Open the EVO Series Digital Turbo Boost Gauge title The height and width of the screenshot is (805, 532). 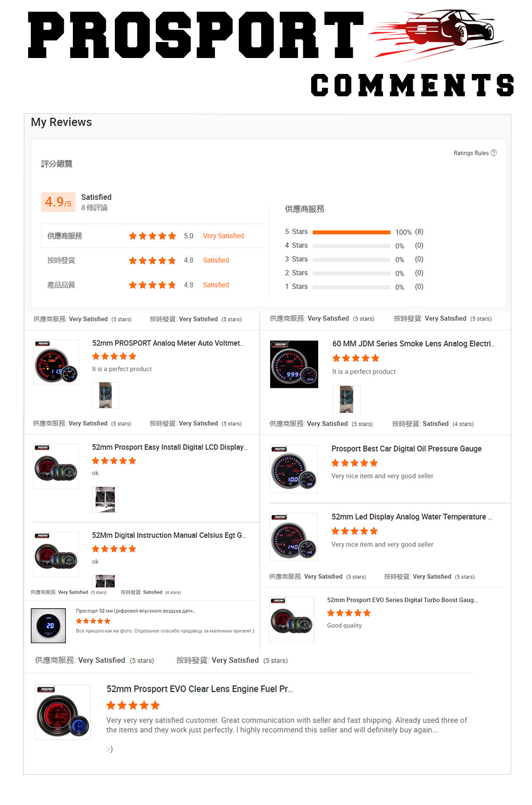pos(402,600)
